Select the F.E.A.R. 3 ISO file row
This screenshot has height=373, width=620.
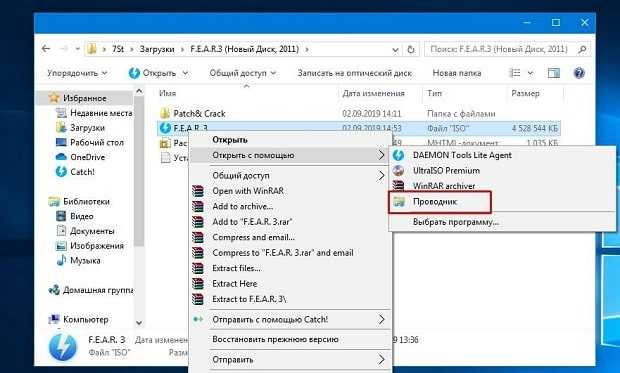point(359,128)
